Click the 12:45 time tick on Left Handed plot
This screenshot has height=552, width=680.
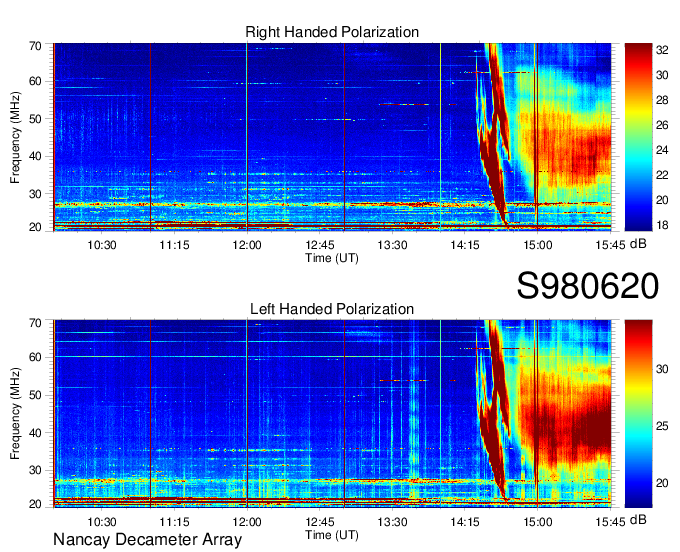click(320, 522)
